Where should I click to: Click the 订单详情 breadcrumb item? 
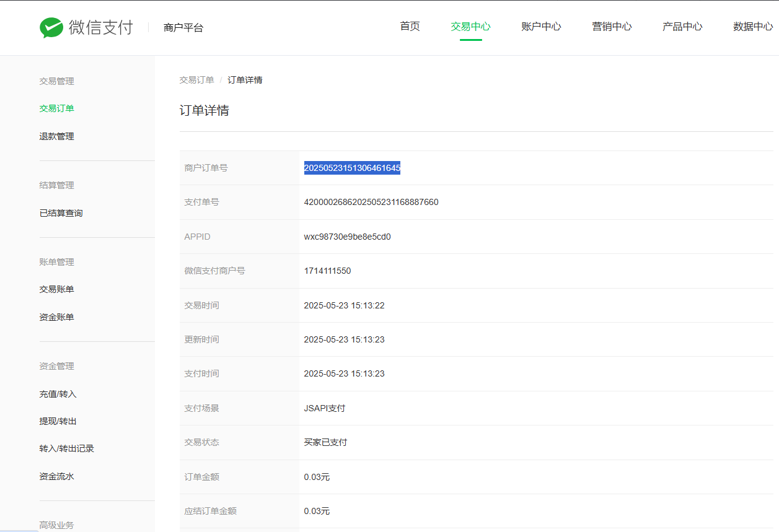[245, 80]
